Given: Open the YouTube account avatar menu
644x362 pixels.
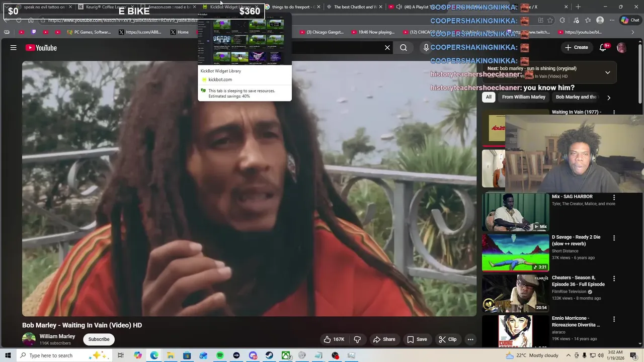Looking at the screenshot, I should tap(621, 48).
